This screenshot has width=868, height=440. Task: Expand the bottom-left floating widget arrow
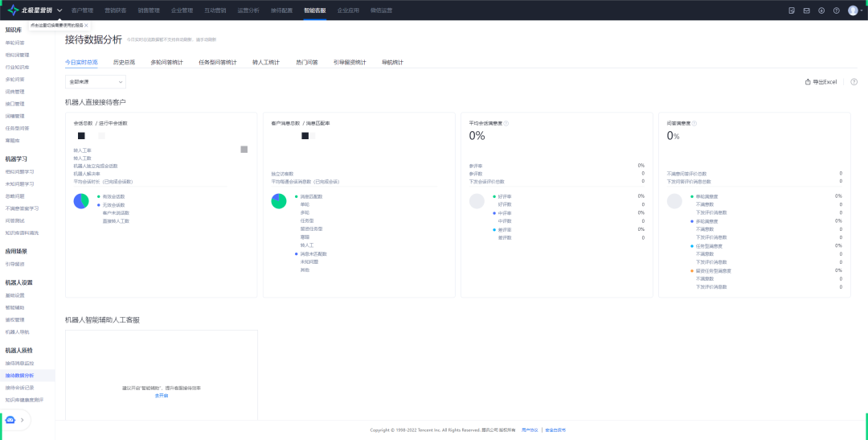(23, 420)
